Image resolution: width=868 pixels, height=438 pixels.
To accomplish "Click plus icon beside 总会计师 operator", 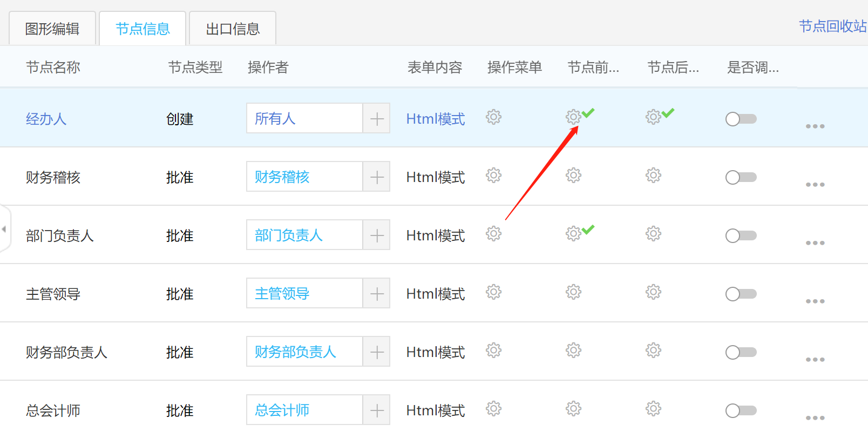I will coord(377,410).
